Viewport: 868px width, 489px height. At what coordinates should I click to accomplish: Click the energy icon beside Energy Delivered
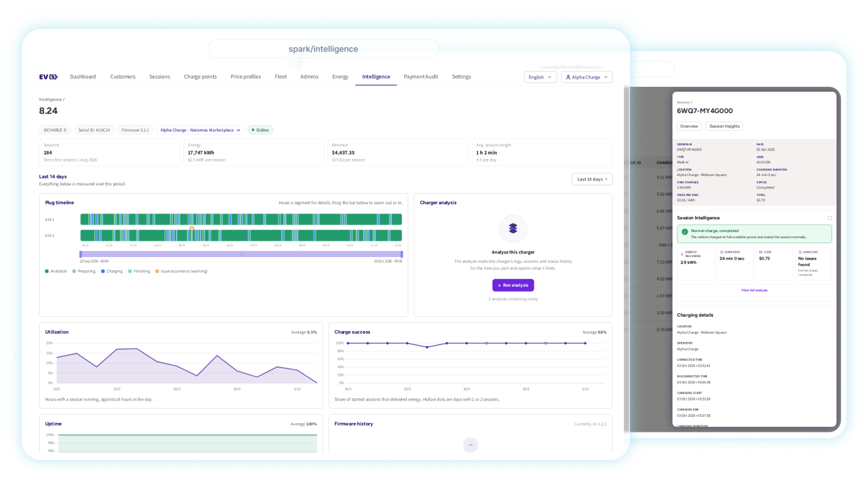(x=682, y=254)
